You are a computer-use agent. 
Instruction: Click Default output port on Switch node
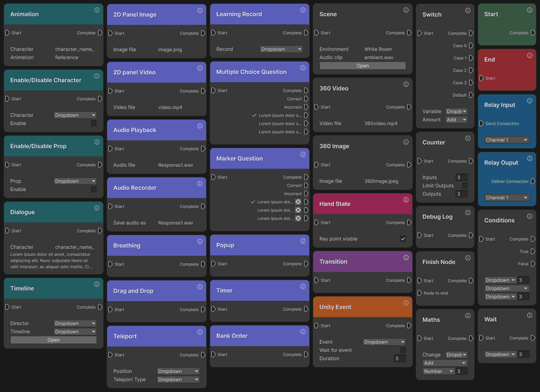click(471, 95)
